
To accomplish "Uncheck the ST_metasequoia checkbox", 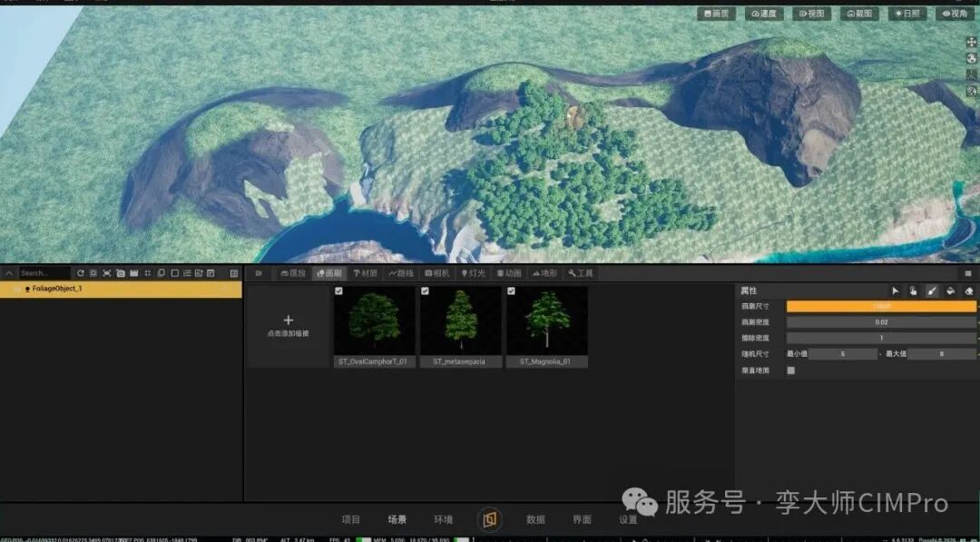I will click(x=425, y=291).
